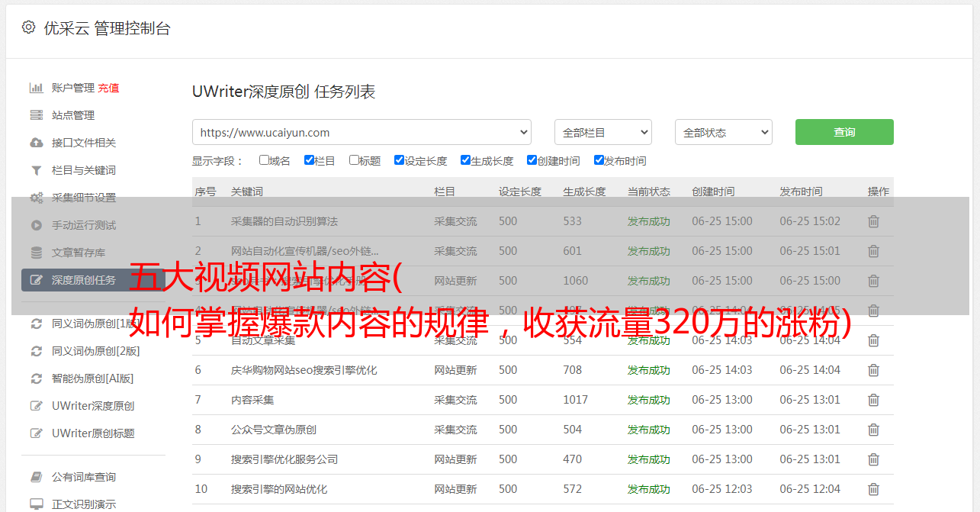Expand the 全部栏目 dropdown

pyautogui.click(x=602, y=132)
